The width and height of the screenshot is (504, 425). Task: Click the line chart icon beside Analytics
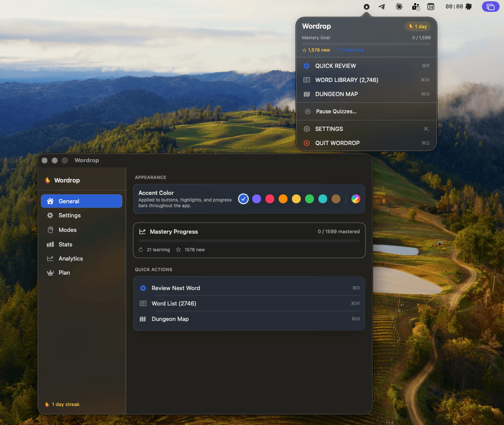point(50,258)
